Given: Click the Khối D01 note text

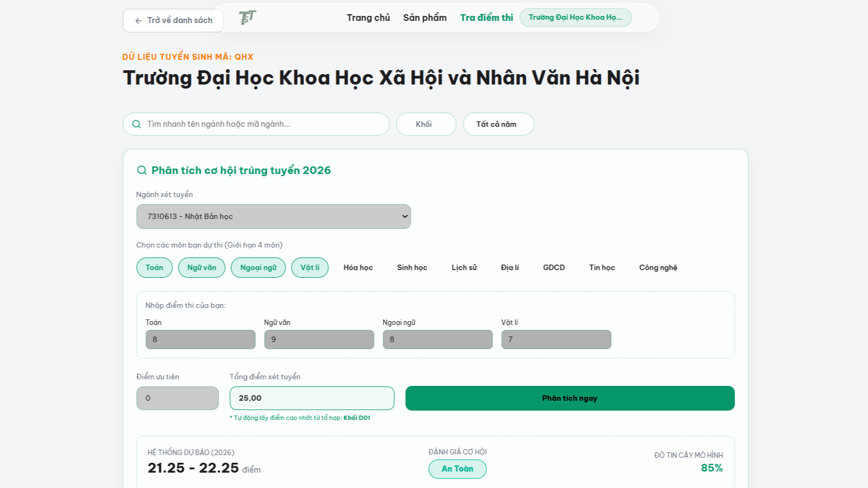Looking at the screenshot, I should (357, 418).
